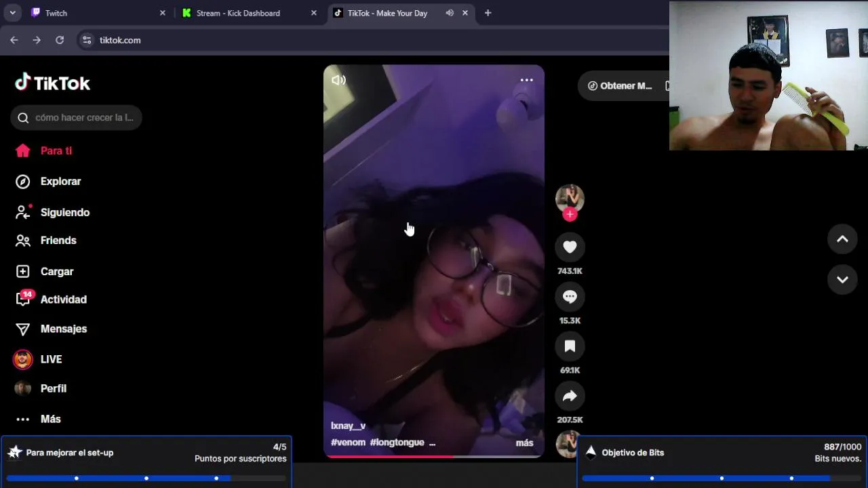Open a new browser tab
The height and width of the screenshot is (488, 868).
click(x=488, y=13)
